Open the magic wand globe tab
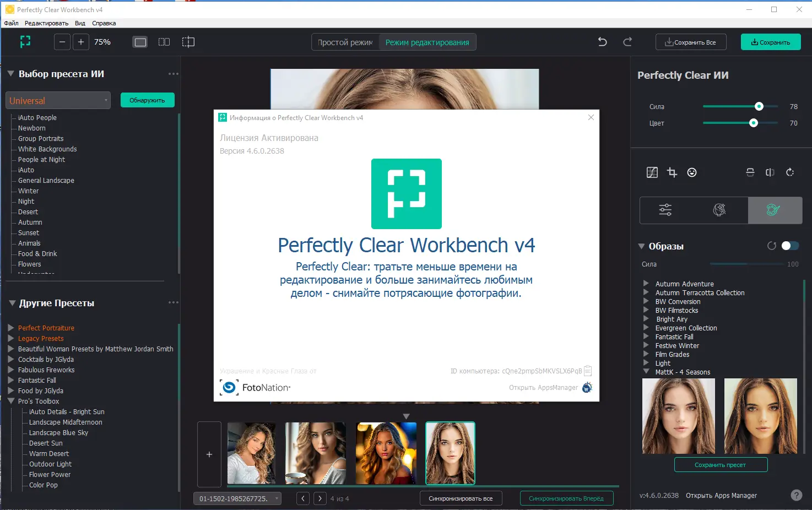 coord(719,209)
